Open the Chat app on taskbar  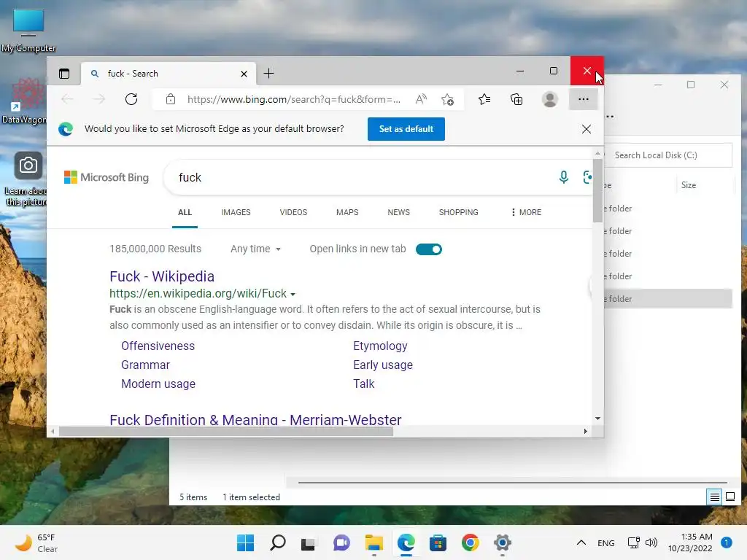341,542
